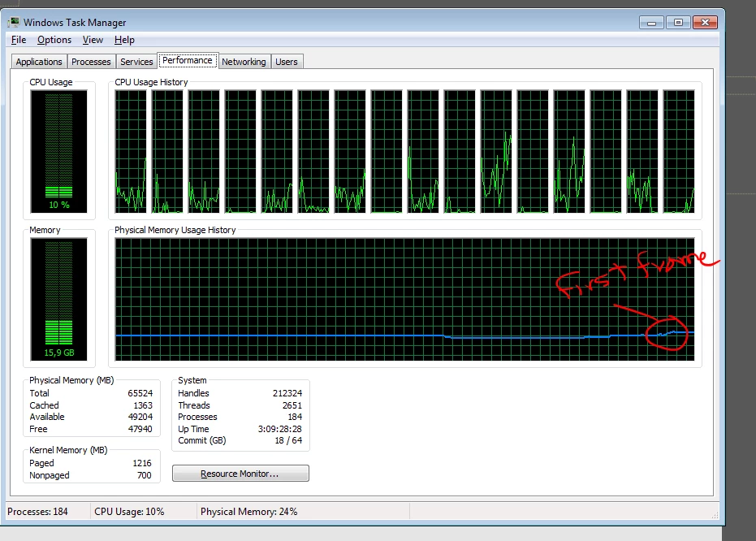Open Resource Monitor
This screenshot has width=756, height=541.
pos(240,474)
